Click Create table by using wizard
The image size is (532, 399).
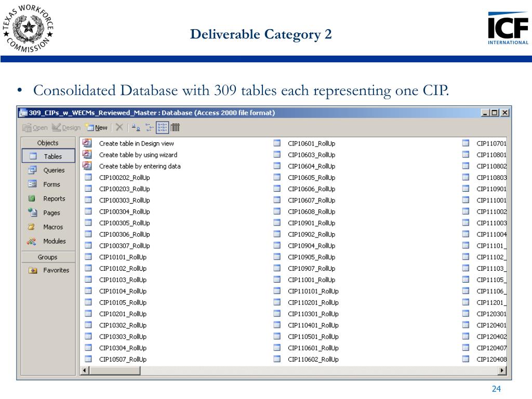tap(138, 155)
